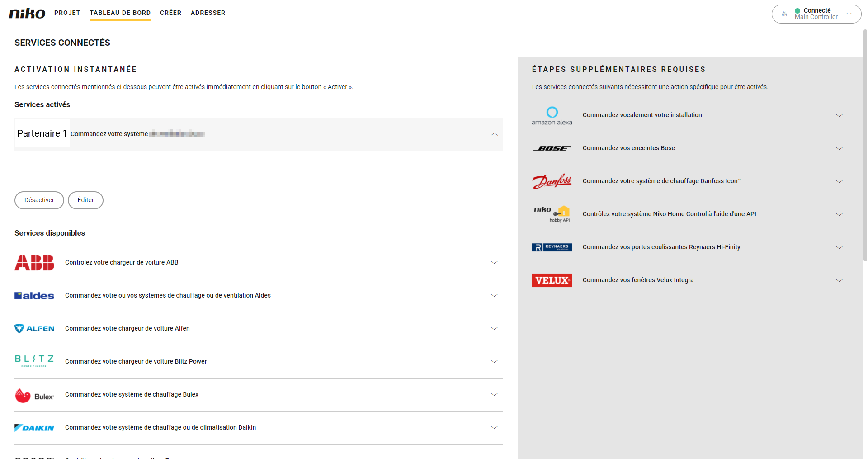This screenshot has height=459, width=868.
Task: Open the Projet menu
Action: (x=67, y=13)
